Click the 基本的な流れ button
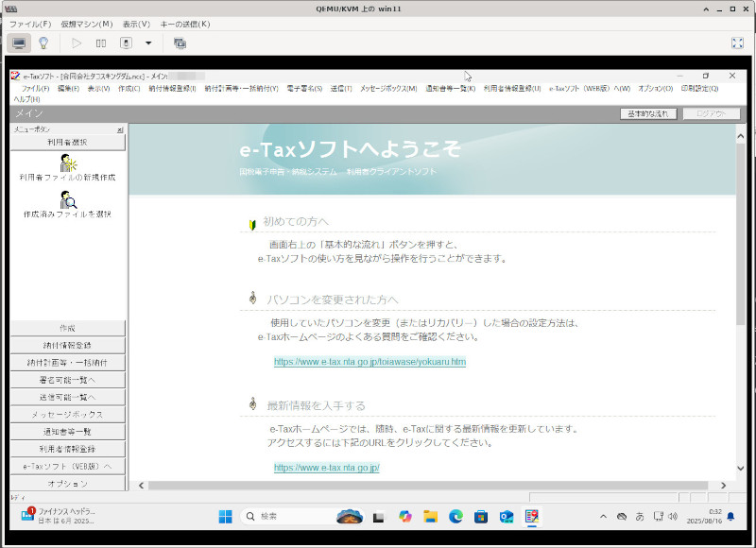 [648, 113]
